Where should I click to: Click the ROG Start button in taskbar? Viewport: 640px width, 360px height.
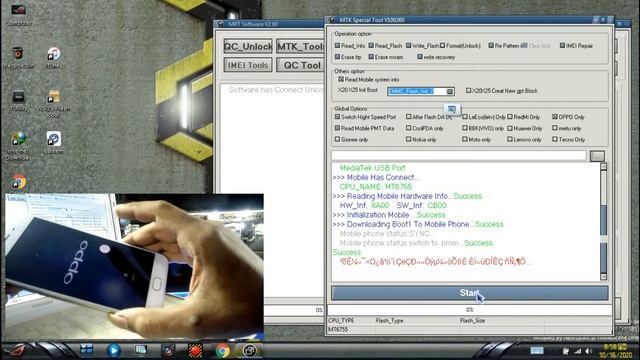(x=16, y=350)
